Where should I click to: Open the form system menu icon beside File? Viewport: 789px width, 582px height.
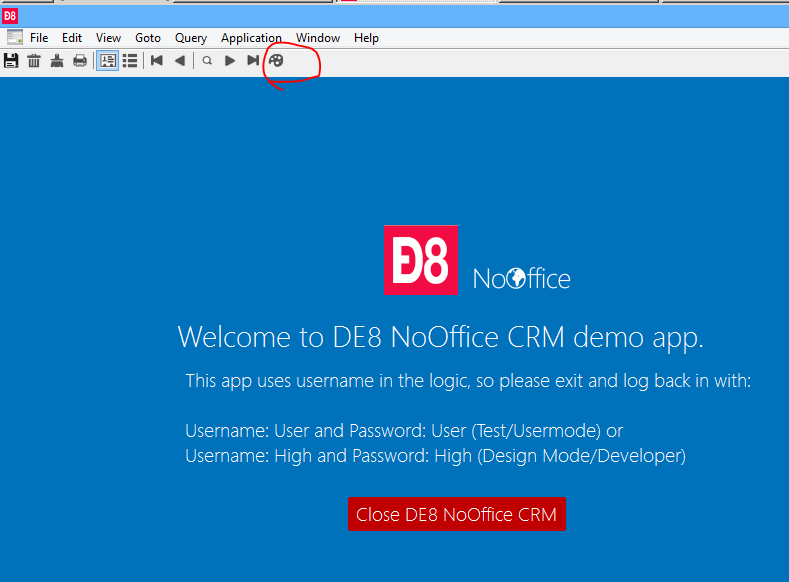[x=15, y=37]
